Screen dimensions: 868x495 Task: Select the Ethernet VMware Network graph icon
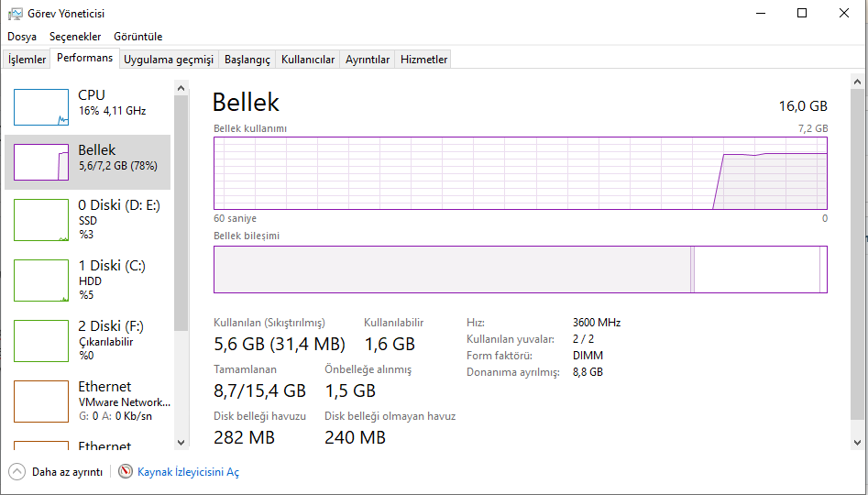pos(41,401)
